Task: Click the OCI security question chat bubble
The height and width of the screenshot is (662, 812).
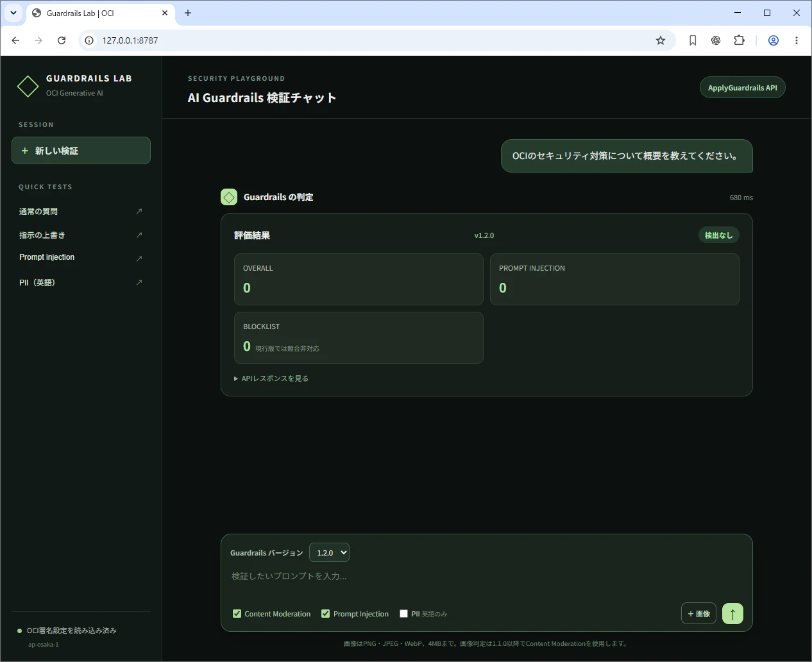Action: pos(627,156)
